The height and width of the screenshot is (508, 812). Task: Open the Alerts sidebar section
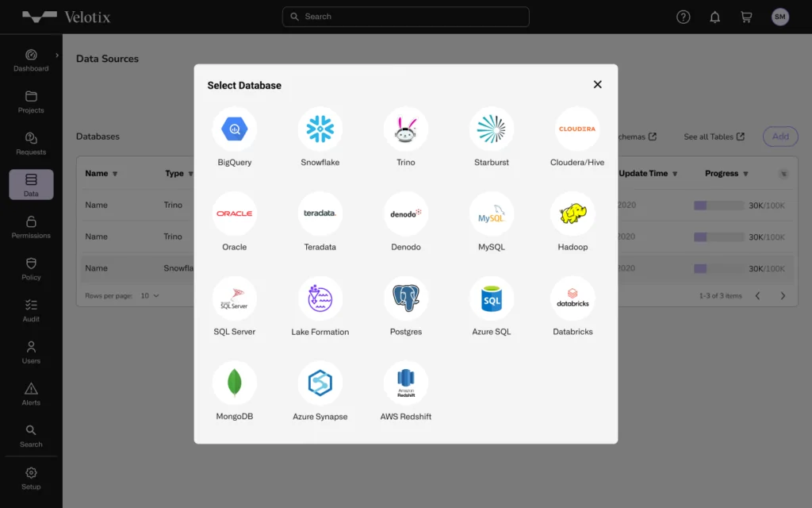(x=31, y=394)
